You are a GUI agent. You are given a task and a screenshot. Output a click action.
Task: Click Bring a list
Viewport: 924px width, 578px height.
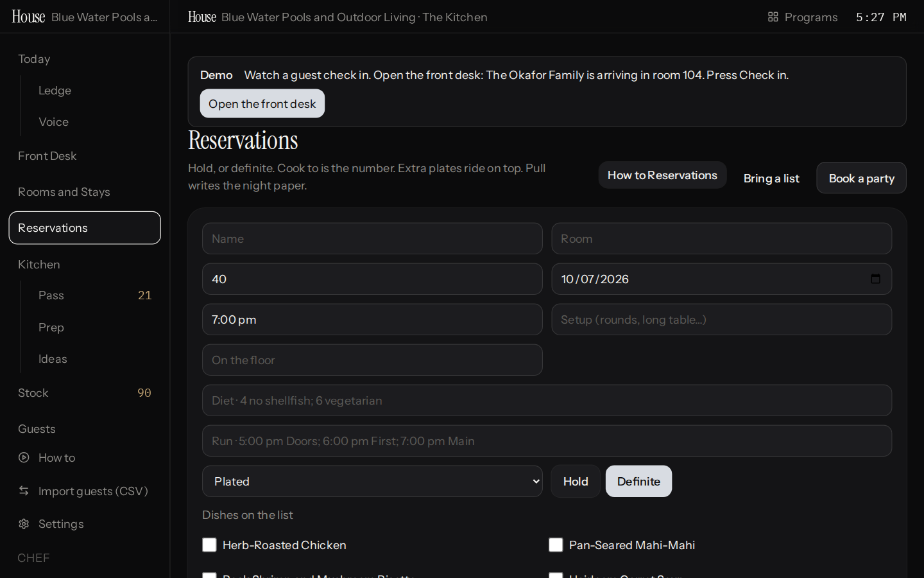[771, 178]
